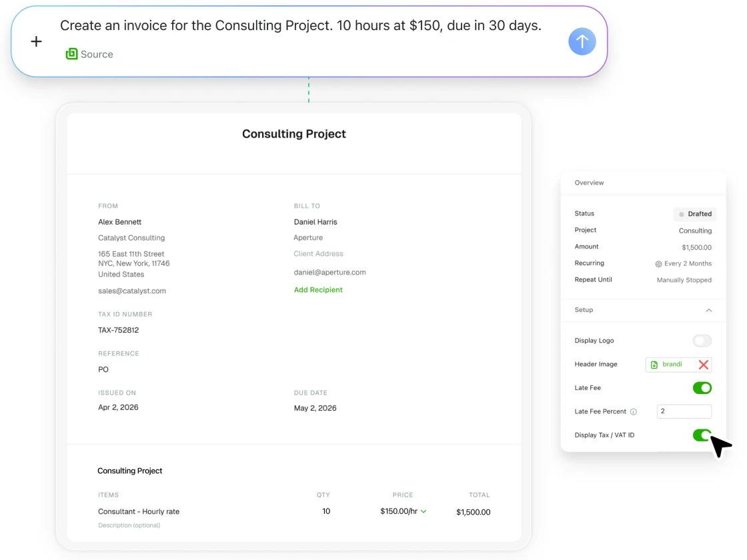
Task: Click the United States country line
Action: tap(121, 274)
